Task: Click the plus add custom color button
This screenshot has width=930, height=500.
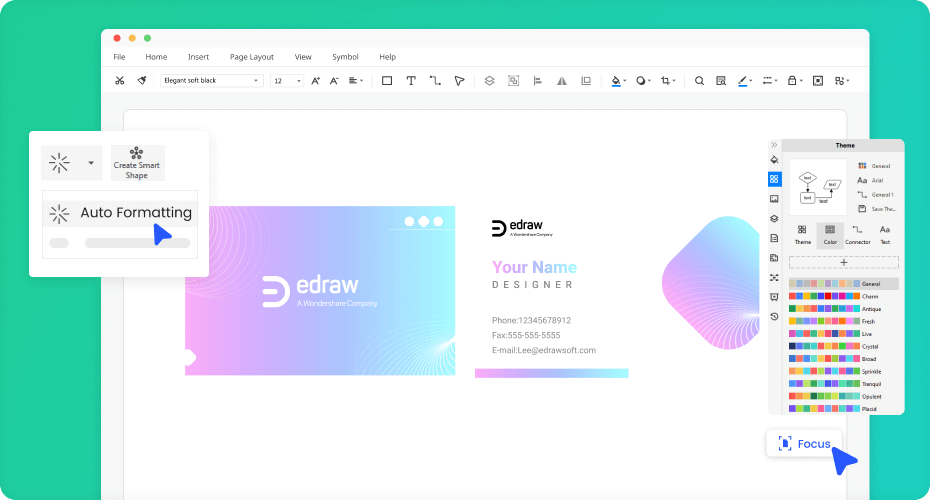Action: pyautogui.click(x=843, y=262)
